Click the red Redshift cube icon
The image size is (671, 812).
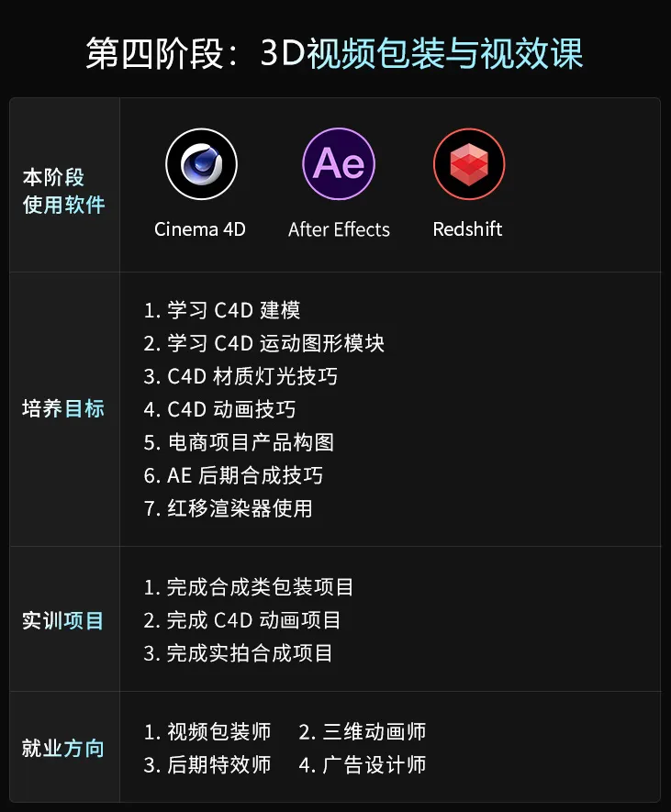tap(469, 164)
